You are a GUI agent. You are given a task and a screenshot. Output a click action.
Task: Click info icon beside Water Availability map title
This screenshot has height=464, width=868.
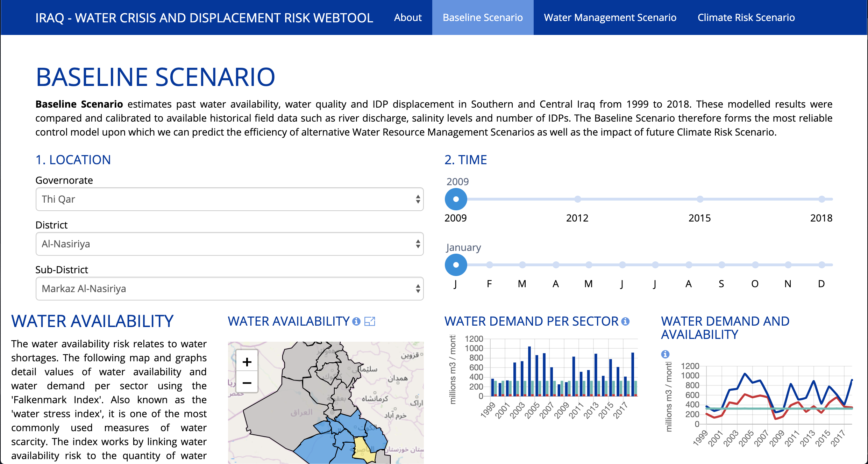tap(356, 321)
